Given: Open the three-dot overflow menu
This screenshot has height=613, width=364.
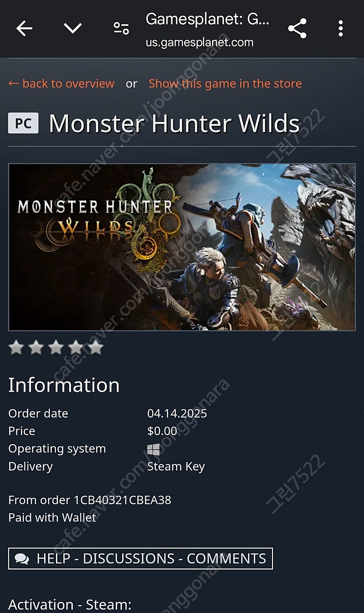Looking at the screenshot, I should [x=340, y=29].
